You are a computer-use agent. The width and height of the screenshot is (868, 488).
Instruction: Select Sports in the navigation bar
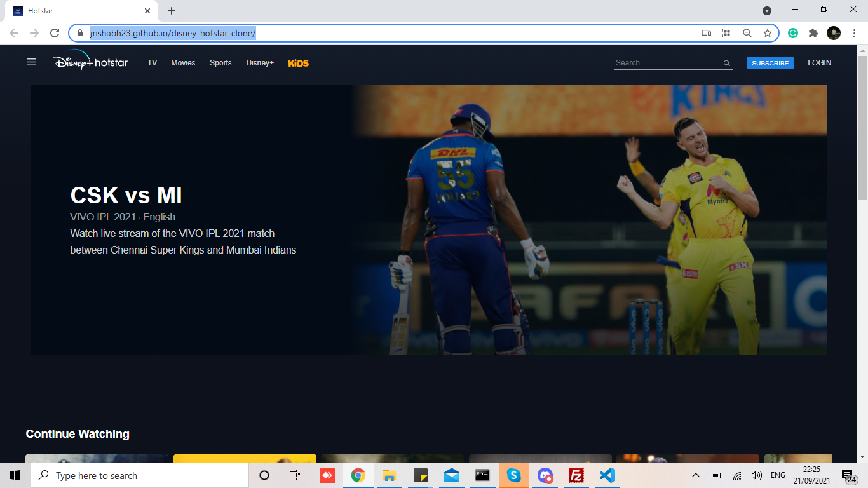(220, 63)
